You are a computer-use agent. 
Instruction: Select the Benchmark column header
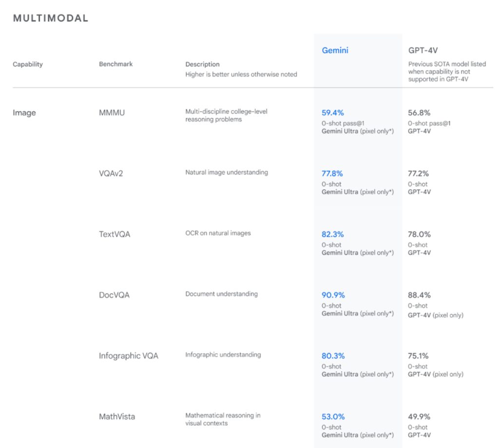tap(115, 64)
